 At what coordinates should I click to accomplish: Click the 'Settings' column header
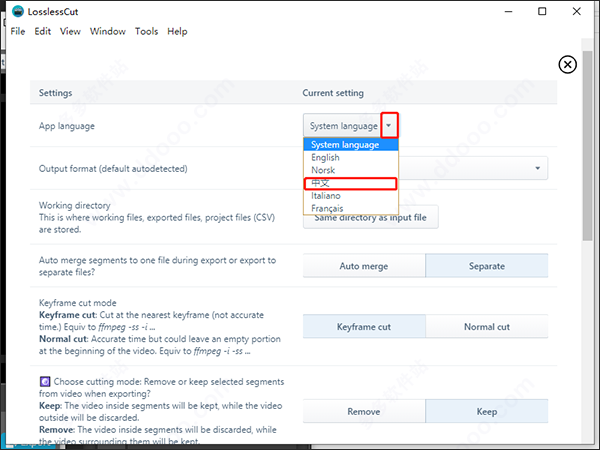tap(55, 93)
